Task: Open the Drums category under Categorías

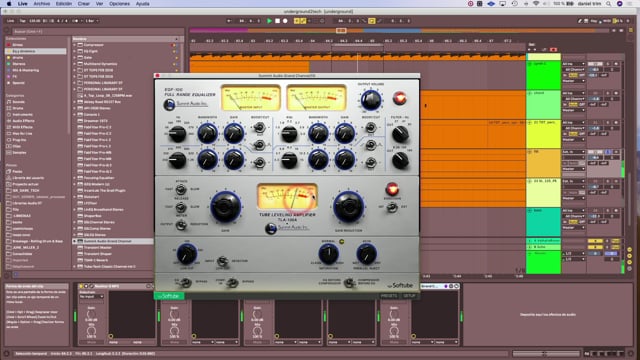Action: 18,108
